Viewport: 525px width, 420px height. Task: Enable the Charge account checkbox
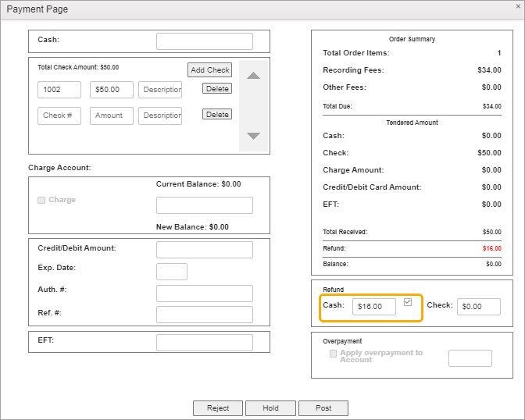click(41, 200)
